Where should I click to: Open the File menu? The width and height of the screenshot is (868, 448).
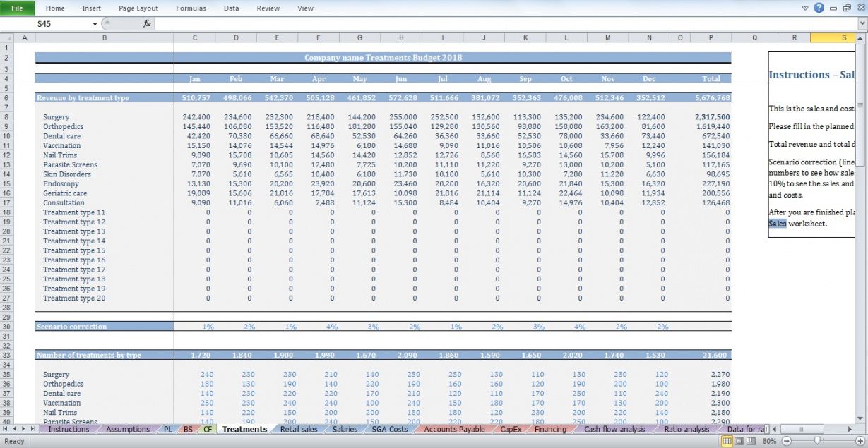(17, 8)
